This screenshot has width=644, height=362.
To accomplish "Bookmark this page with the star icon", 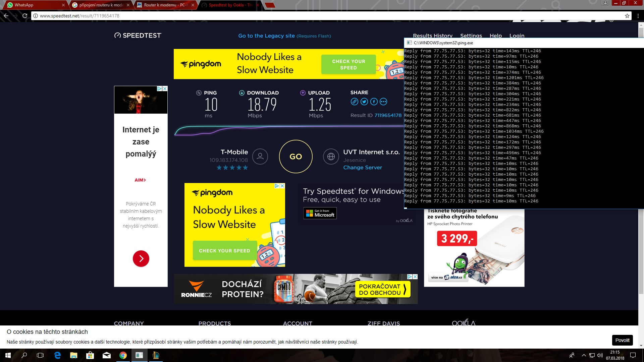I will tap(627, 16).
